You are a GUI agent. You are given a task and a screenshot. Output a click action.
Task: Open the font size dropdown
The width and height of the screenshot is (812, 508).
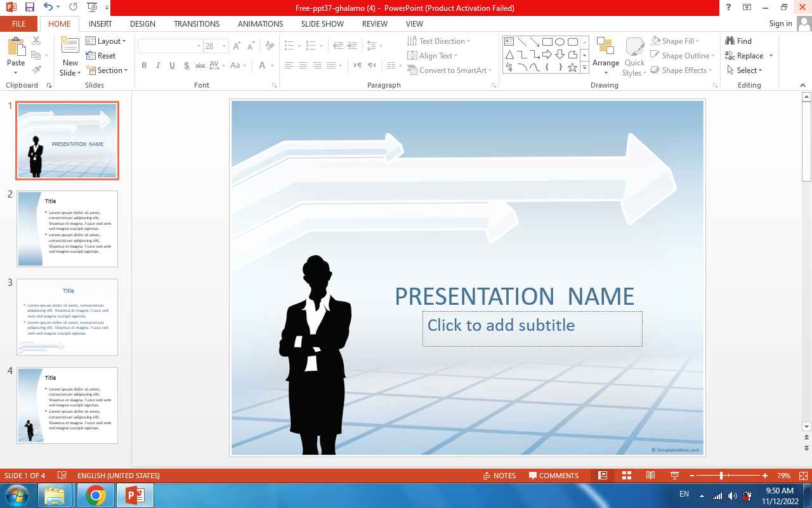(x=225, y=46)
